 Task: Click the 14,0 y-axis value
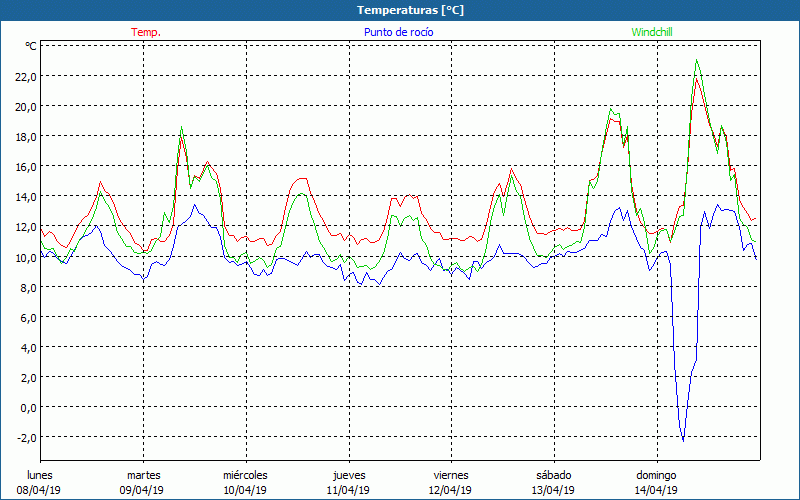click(26, 197)
